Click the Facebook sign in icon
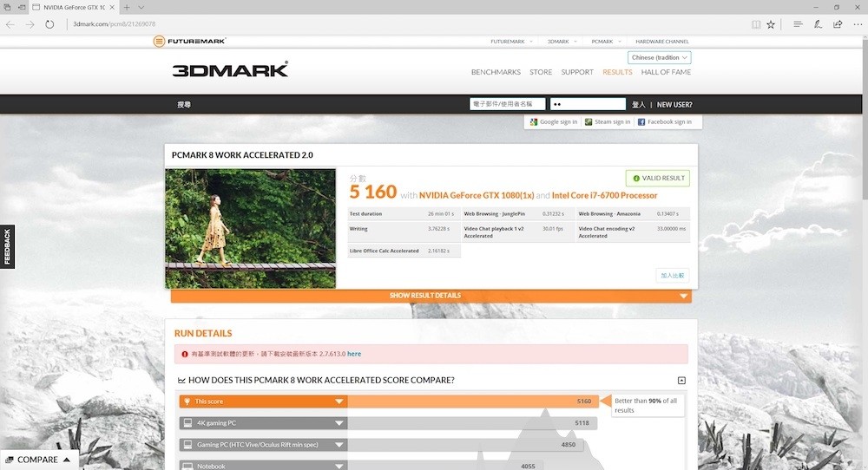This screenshot has width=868, height=470. pyautogui.click(x=641, y=121)
